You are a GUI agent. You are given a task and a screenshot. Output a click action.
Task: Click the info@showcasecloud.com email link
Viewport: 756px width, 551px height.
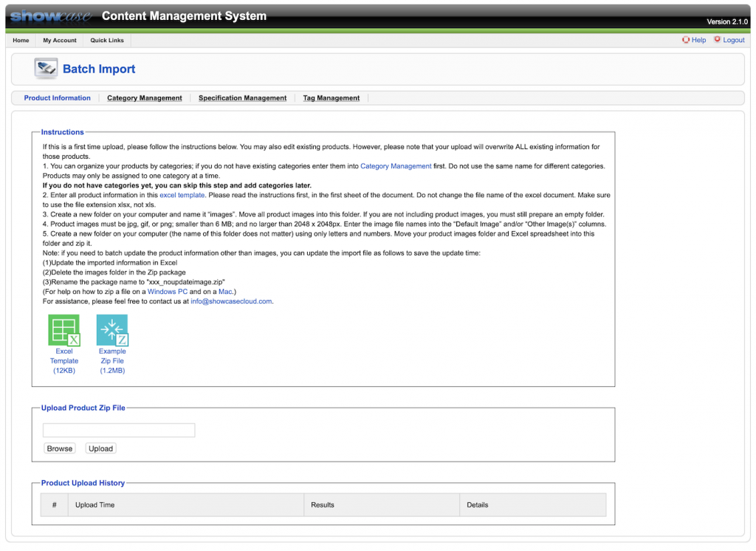231,301
